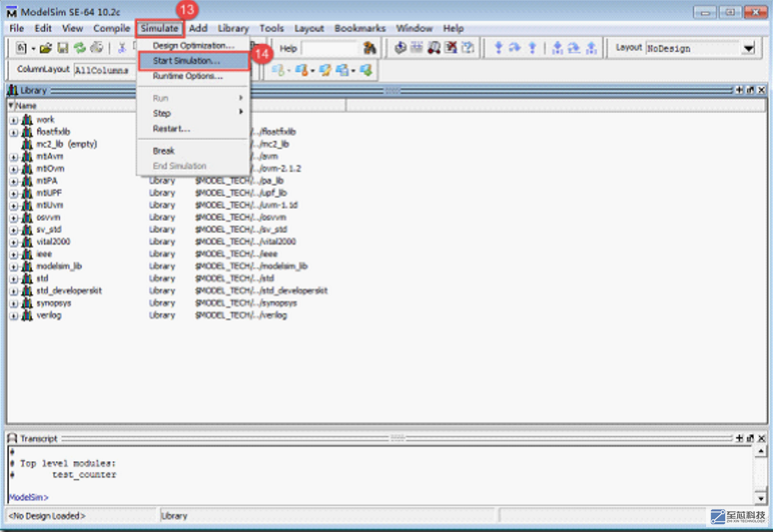Close the Transcript panel

point(761,438)
